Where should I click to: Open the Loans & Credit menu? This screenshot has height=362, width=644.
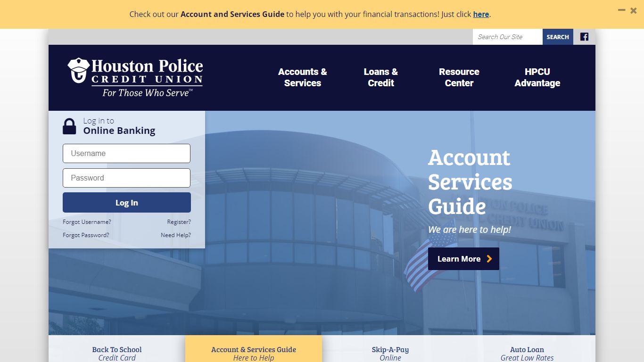pos(381,77)
